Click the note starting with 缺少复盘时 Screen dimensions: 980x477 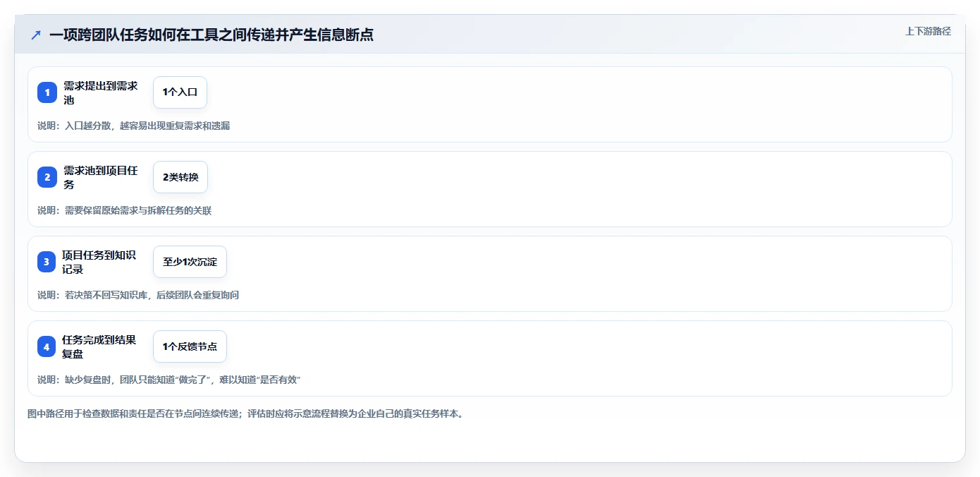183,380
